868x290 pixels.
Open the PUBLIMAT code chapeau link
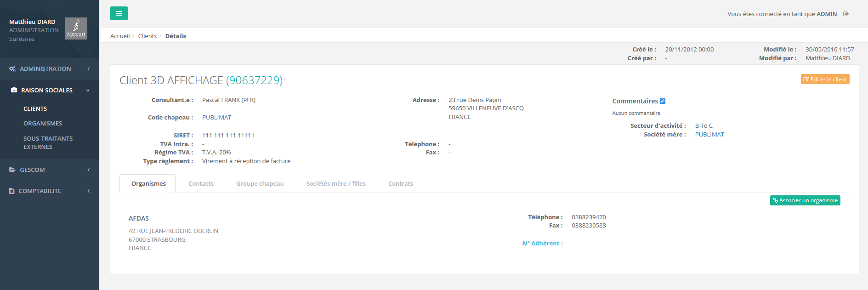[x=216, y=117]
